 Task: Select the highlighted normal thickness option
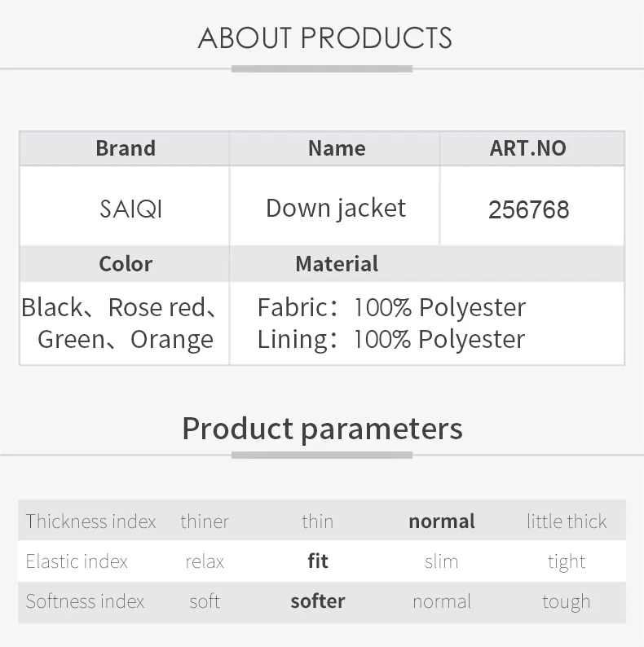click(x=442, y=522)
